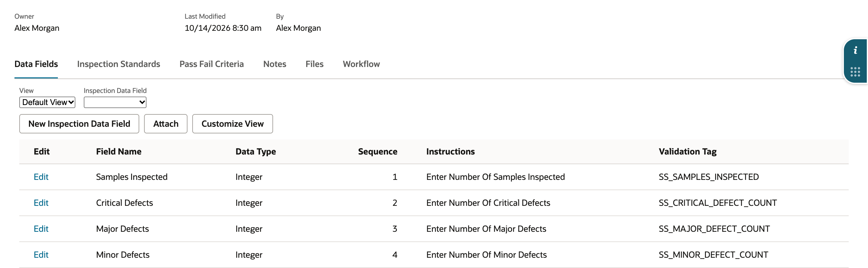Screen dimensions: 868x268
Task: Open the Pass Fail Criteria tab
Action: point(212,64)
